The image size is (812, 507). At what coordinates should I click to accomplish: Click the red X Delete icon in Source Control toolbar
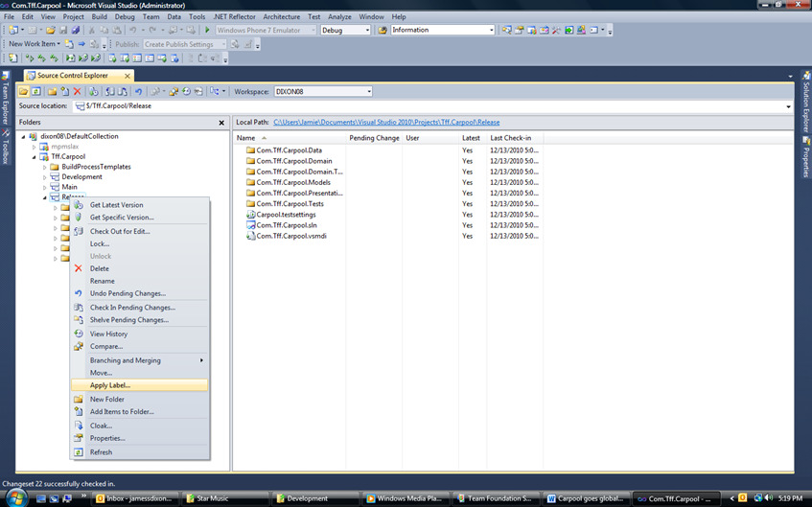click(77, 92)
